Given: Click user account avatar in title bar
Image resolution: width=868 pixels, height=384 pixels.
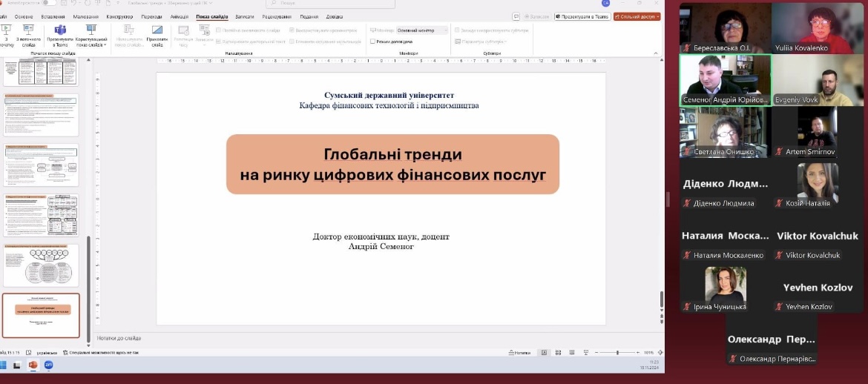Looking at the screenshot, I should click(x=605, y=3).
